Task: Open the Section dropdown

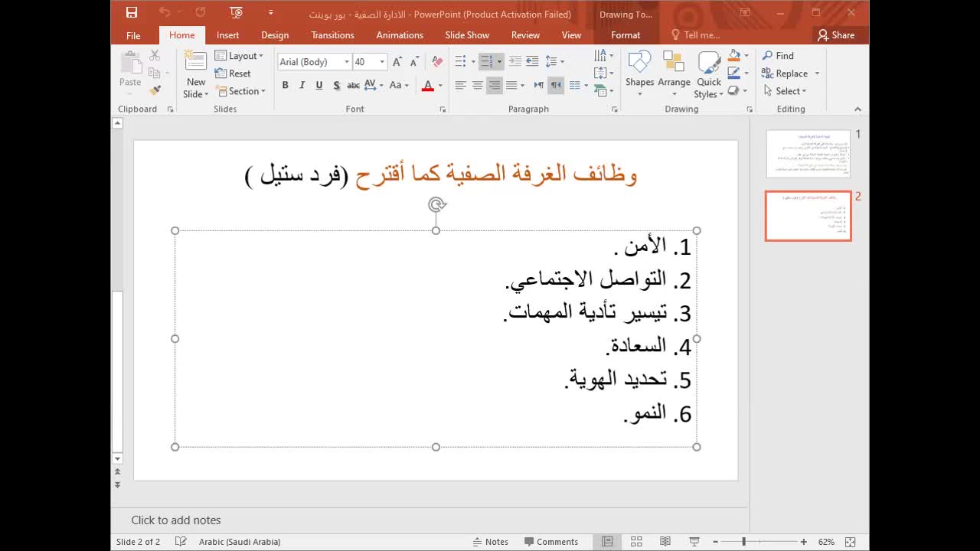Action: 240,91
